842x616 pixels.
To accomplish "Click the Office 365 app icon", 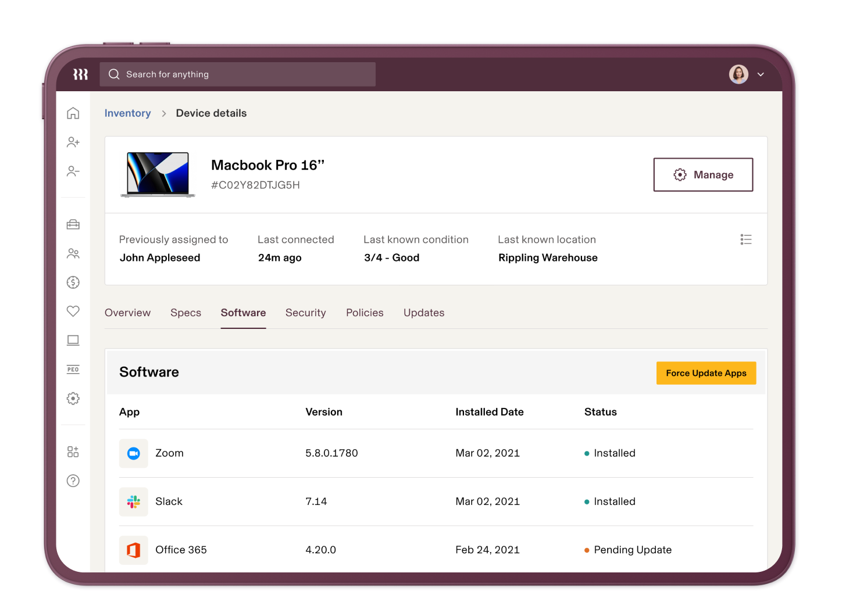I will (x=134, y=550).
